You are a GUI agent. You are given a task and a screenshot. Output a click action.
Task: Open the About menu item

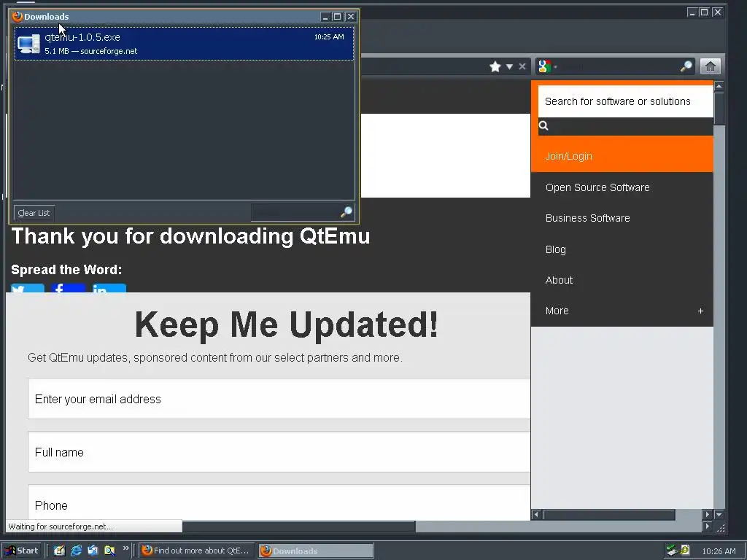[x=559, y=280]
